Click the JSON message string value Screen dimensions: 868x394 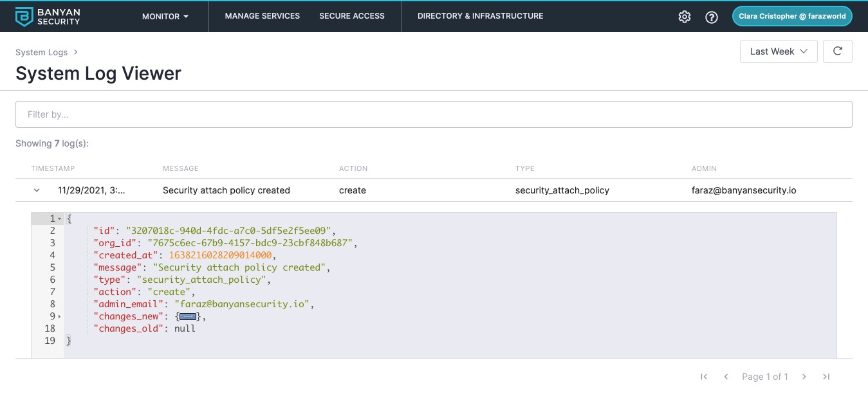coord(239,267)
